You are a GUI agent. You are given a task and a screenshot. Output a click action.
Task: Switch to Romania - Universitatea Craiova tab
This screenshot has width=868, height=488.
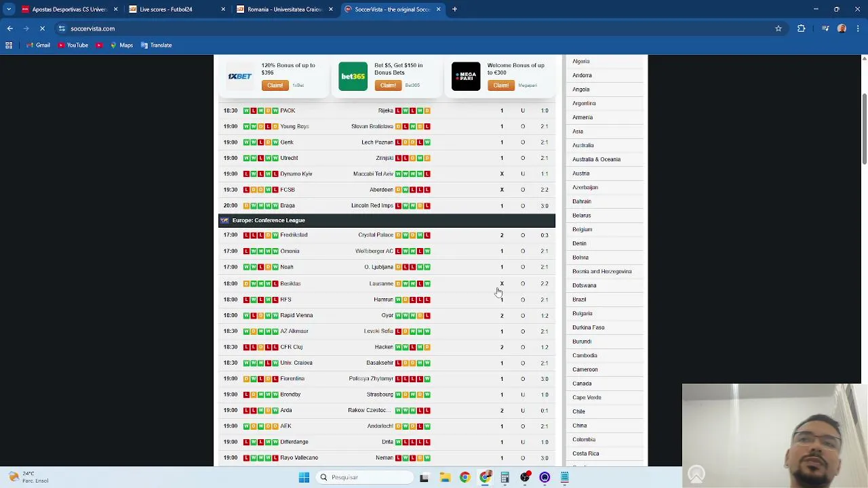point(283,9)
